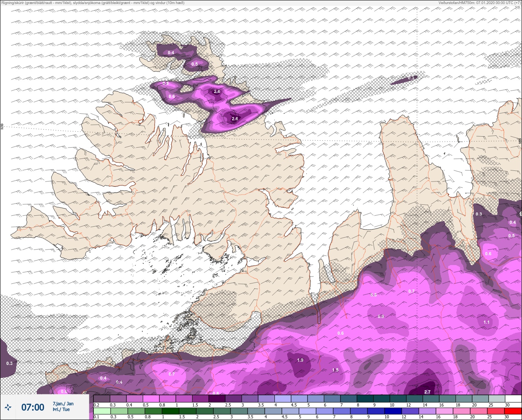This screenshot has height=420, width=522.
Task: Select the dark purple upper legend swatch labeled 2
Action: point(217,398)
